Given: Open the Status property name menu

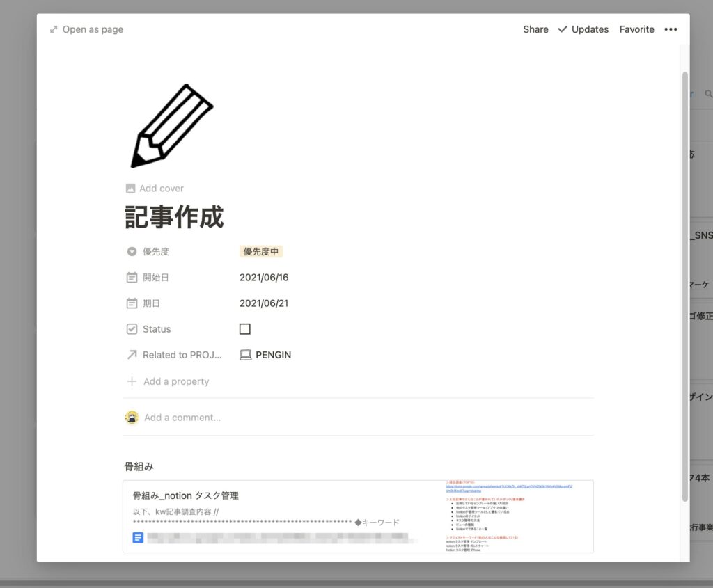Looking at the screenshot, I should point(157,329).
